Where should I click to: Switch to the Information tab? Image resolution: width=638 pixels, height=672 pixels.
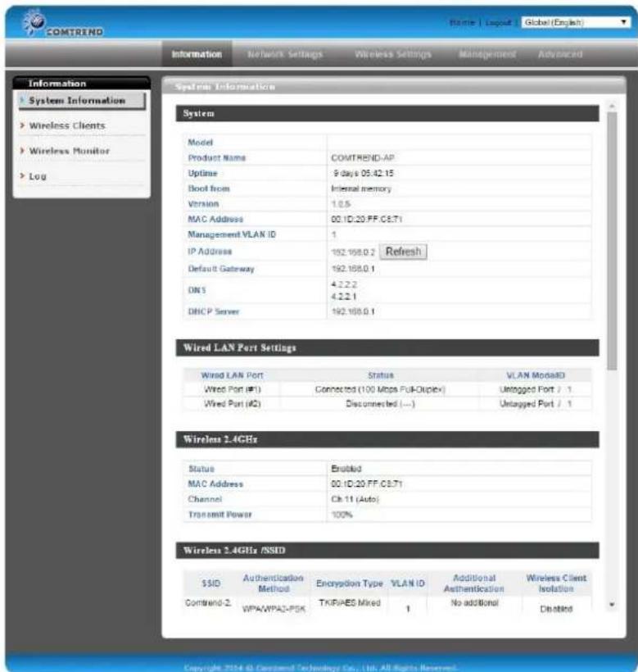pyautogui.click(x=197, y=54)
